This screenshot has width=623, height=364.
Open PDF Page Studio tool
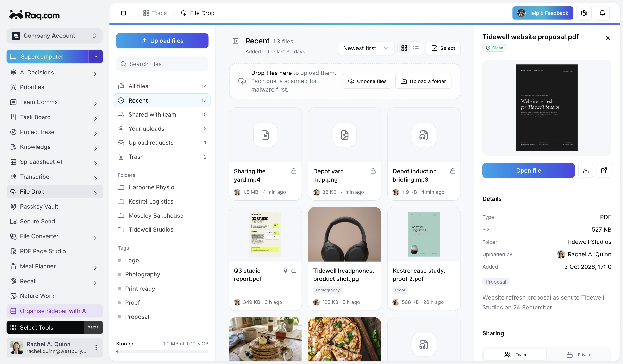pyautogui.click(x=55, y=251)
